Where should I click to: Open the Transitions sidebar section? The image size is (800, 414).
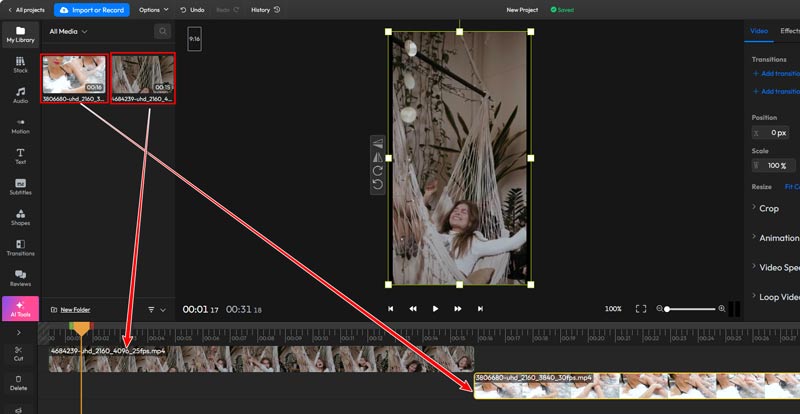pyautogui.click(x=20, y=248)
